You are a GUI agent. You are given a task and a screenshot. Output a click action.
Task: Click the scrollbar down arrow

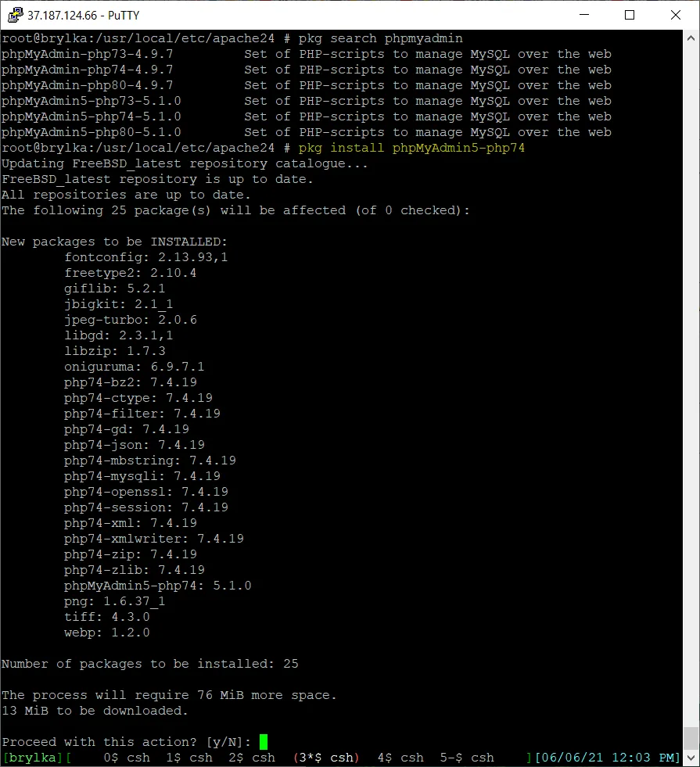691,758
